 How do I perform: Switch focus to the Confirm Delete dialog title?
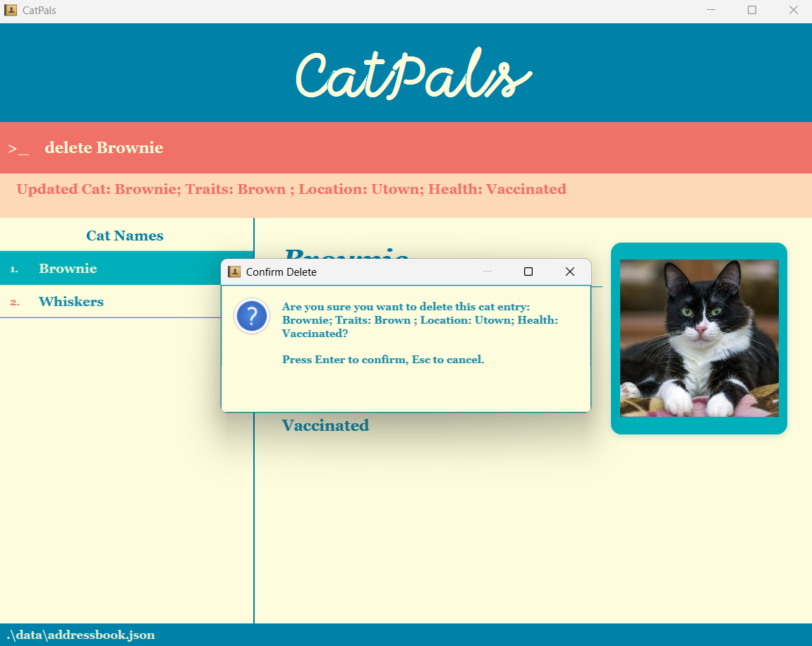pos(281,272)
